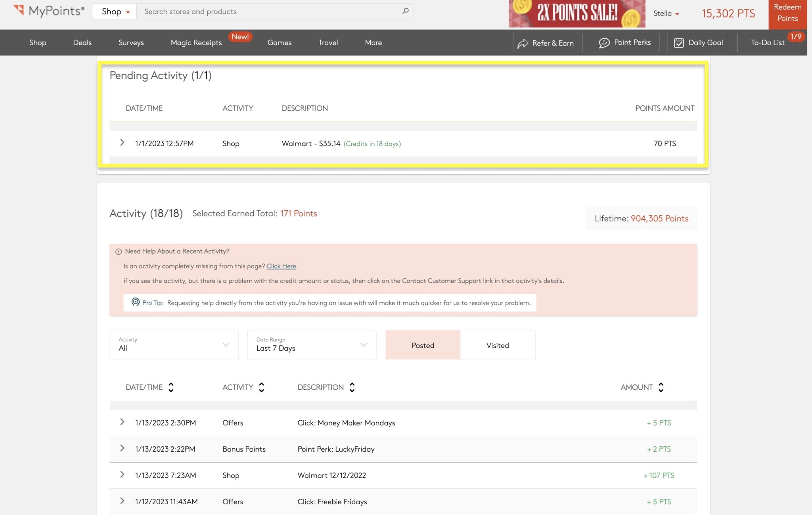Click the Daily Goal calendar icon
812x515 pixels.
(x=678, y=43)
